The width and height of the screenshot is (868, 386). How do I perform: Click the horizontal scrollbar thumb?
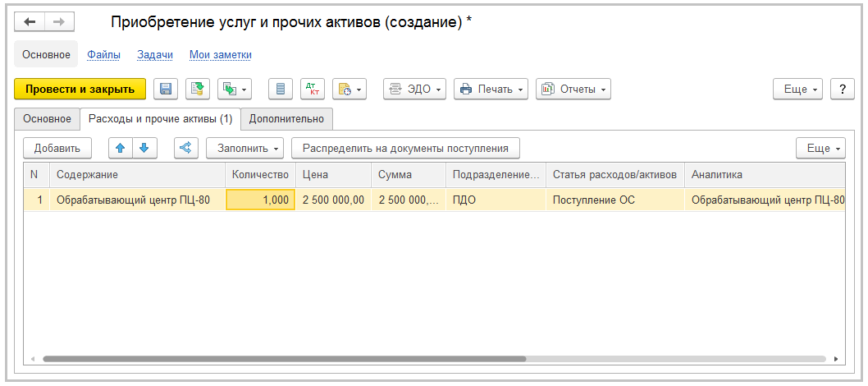[x=285, y=359]
